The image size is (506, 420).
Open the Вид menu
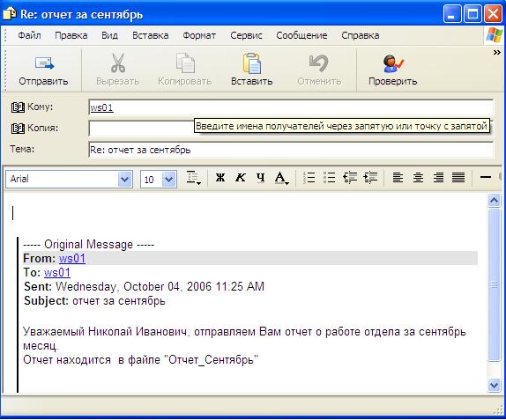point(109,35)
